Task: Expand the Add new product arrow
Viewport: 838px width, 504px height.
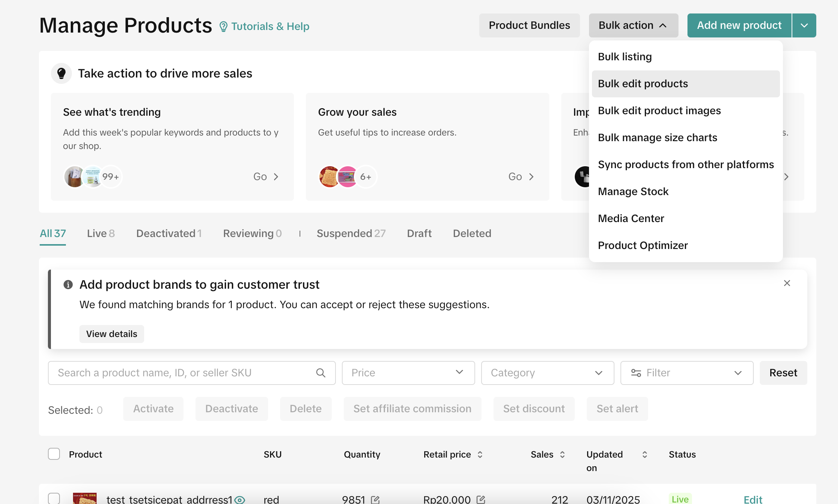Action: (804, 25)
